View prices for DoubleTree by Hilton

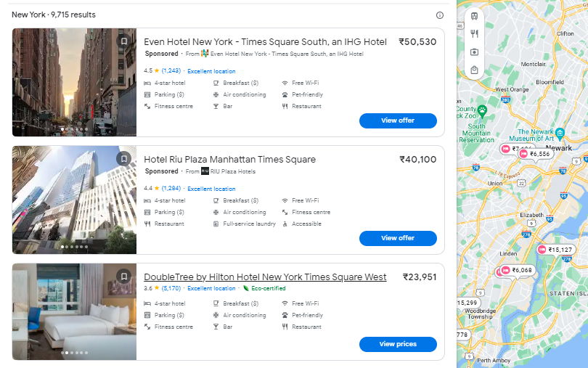tap(398, 344)
